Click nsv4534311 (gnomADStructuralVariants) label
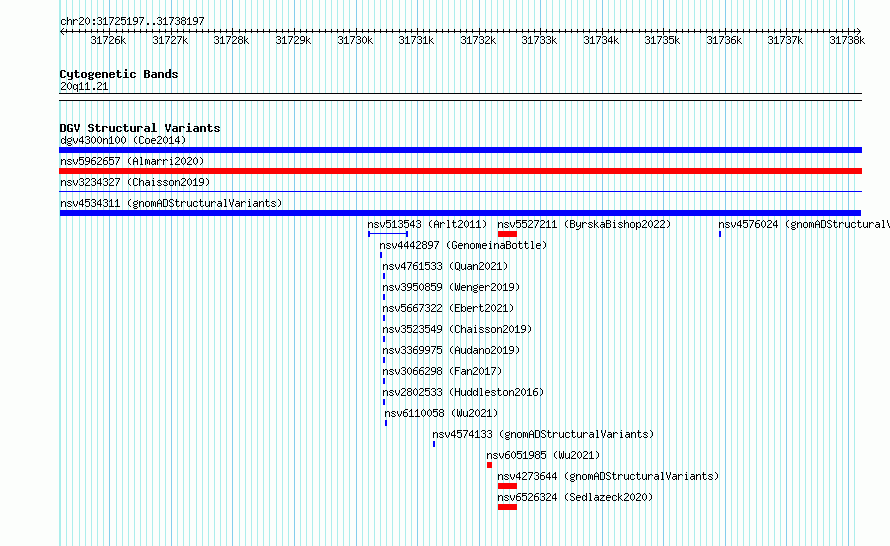890x546 pixels. coord(171,203)
